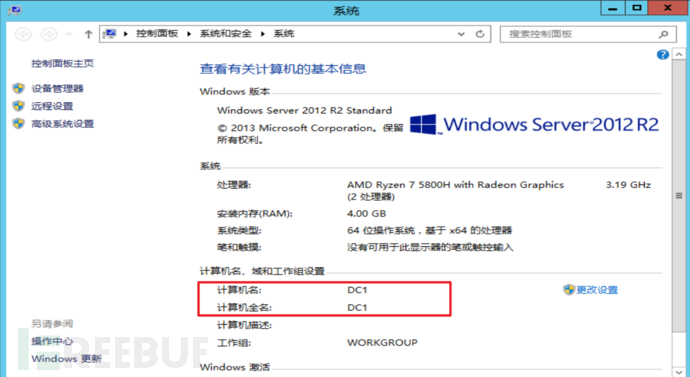Click shield icon beside 高级系统设置
This screenshot has height=377, width=690.
(x=18, y=124)
